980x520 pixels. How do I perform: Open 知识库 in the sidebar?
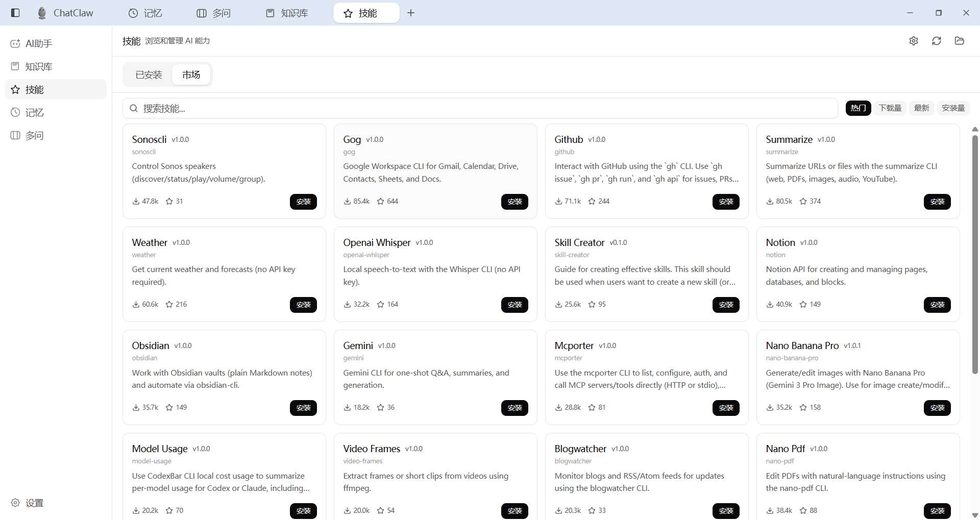[39, 67]
